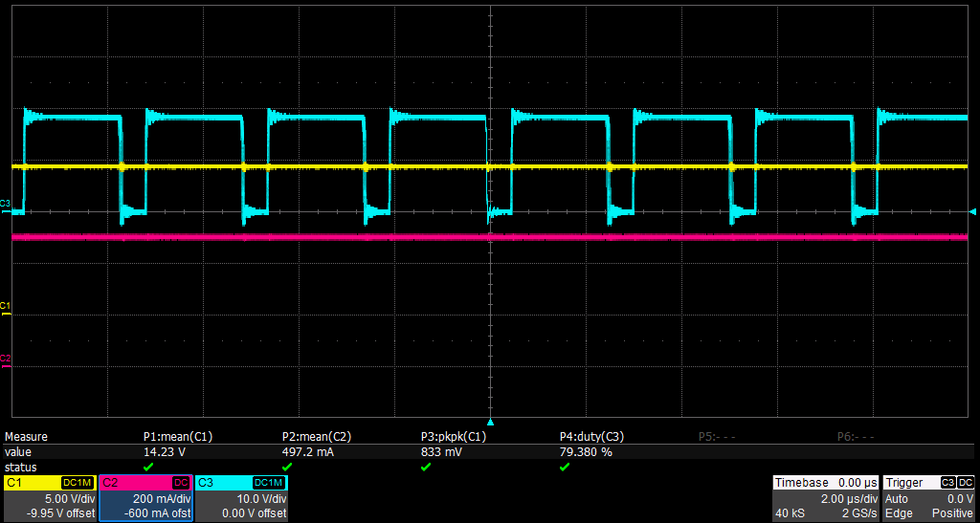Click the green status checkmark under P3
Image resolution: width=980 pixels, height=523 pixels.
point(426,467)
